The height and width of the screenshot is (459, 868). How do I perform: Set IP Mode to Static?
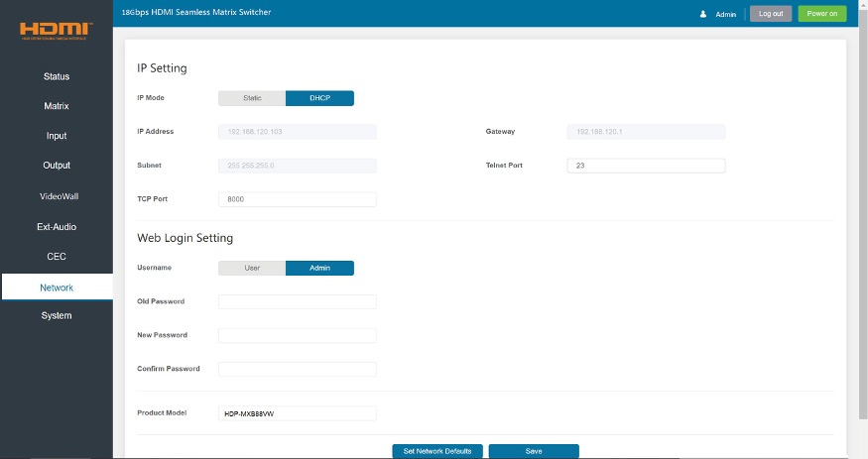pos(252,98)
